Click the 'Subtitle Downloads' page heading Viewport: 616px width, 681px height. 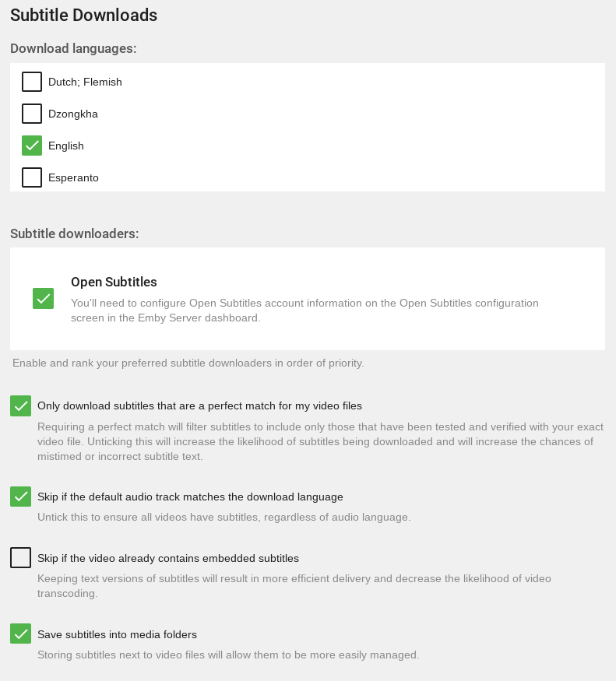(x=84, y=15)
